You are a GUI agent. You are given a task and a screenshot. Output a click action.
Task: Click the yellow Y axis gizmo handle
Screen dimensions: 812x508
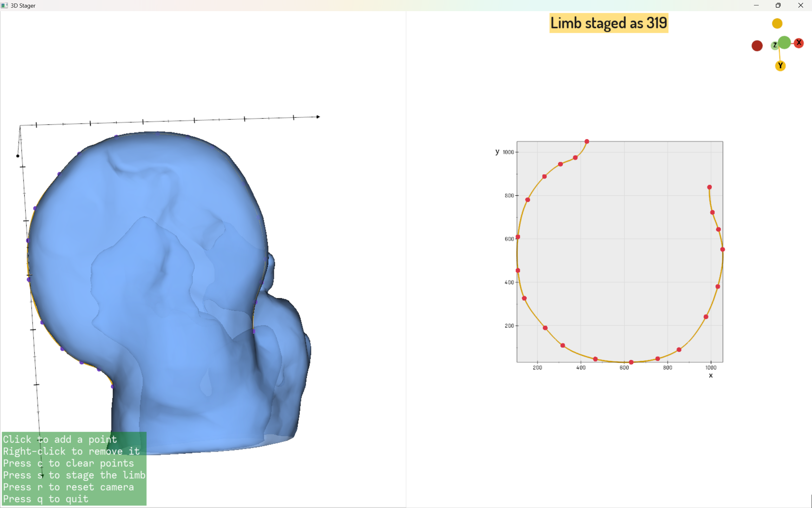[x=780, y=65]
